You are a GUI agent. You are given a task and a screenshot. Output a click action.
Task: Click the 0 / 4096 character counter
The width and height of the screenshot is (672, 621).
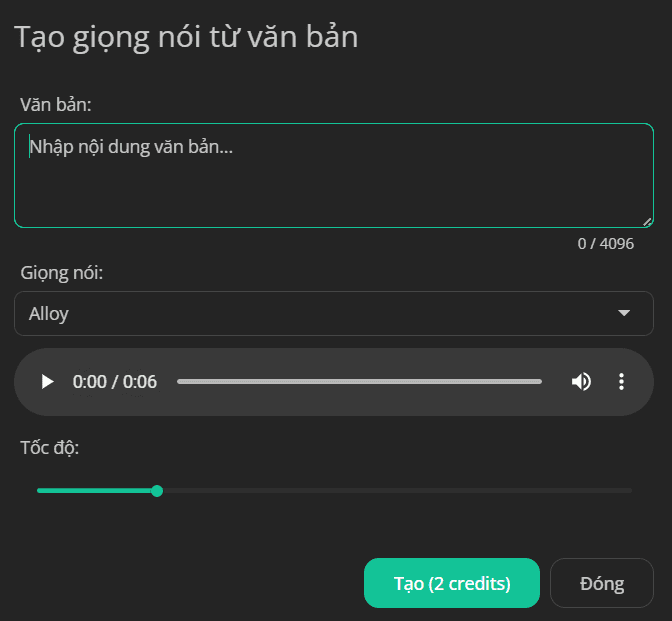[606, 243]
